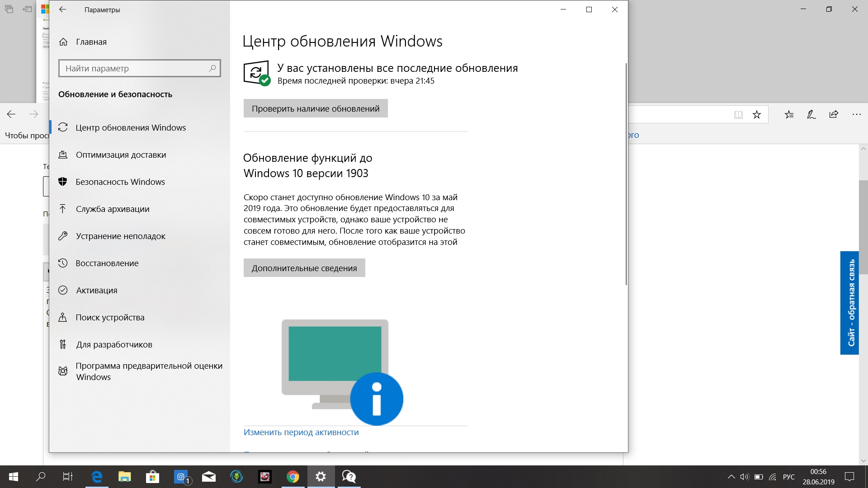Click Проверить наличие обновлений button
Viewport: 868px width, 488px height.
(x=316, y=108)
